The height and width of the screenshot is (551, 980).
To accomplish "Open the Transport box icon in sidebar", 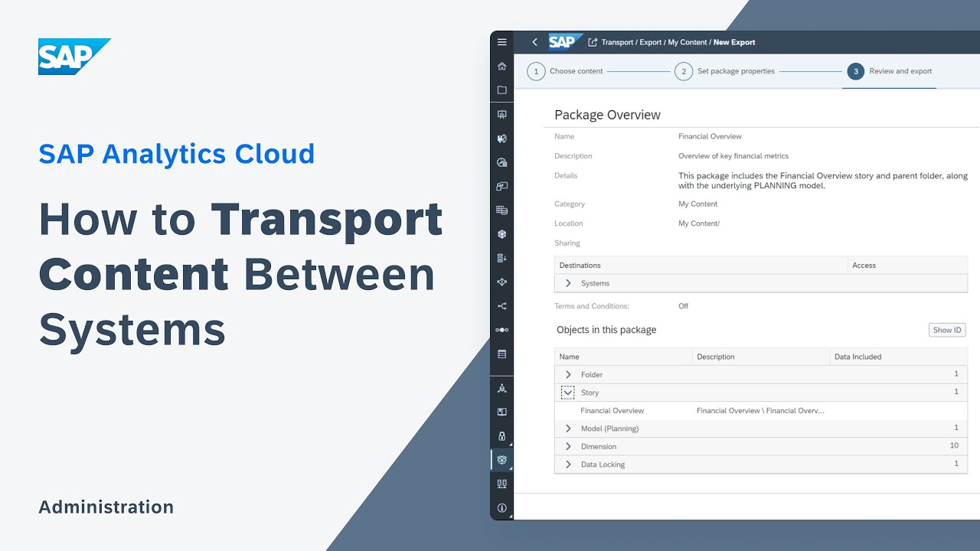I will (x=501, y=460).
